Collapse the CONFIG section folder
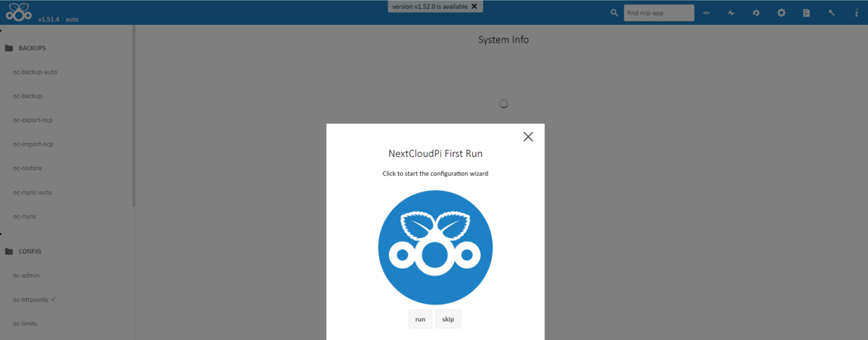The width and height of the screenshot is (868, 340). tap(9, 252)
